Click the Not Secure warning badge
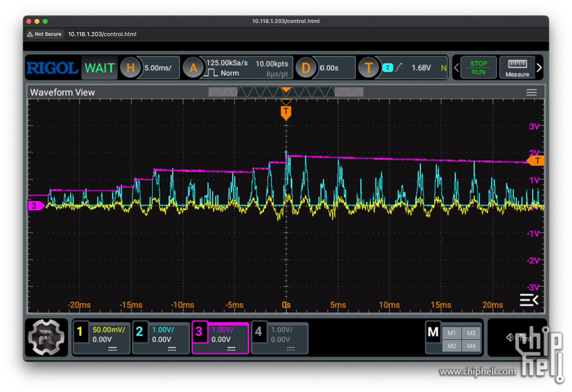The width and height of the screenshot is (572, 392). click(44, 34)
